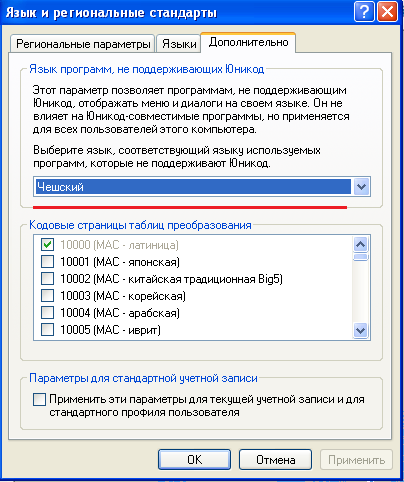Viewport: 404px width, 482px height.
Task: Expand the non-Unicode language dropdown arrow
Action: 361,187
